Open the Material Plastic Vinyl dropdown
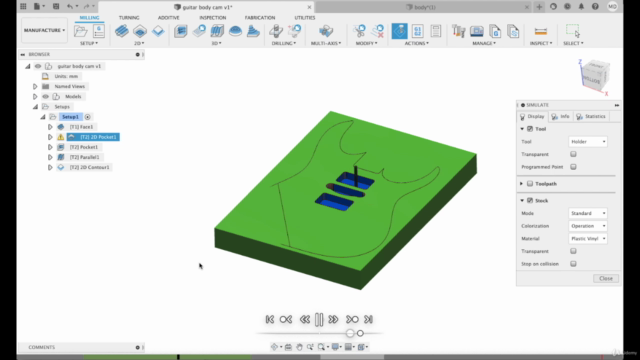Viewport: 640px width, 360px height. tap(588, 239)
